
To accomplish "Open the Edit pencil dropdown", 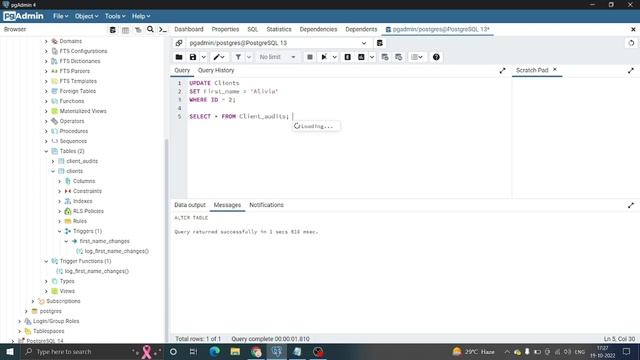I will [219, 57].
